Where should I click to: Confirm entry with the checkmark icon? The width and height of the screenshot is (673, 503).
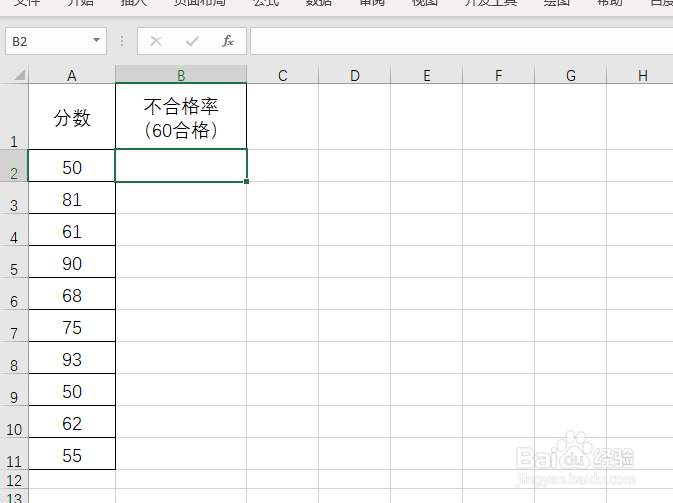tap(192, 41)
